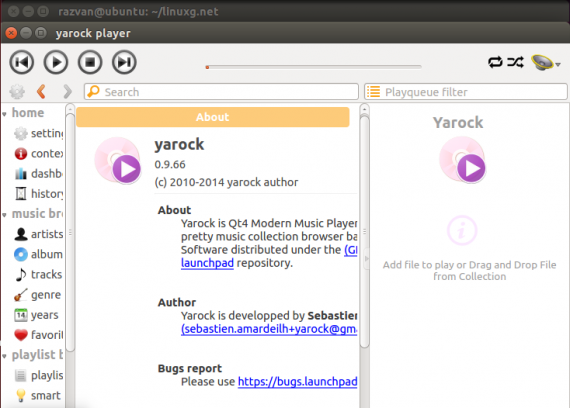The image size is (570, 408).
Task: Click the dashboard bar chart icon
Action: (x=21, y=173)
